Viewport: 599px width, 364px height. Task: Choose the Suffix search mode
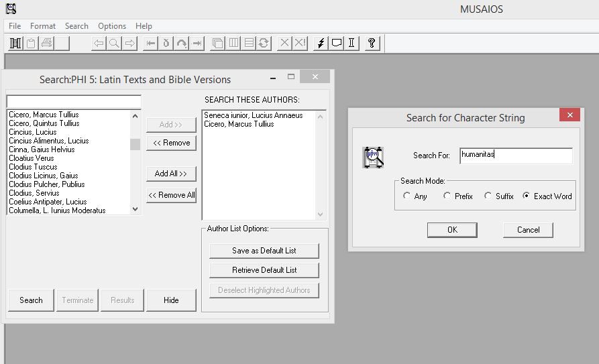[x=488, y=196]
